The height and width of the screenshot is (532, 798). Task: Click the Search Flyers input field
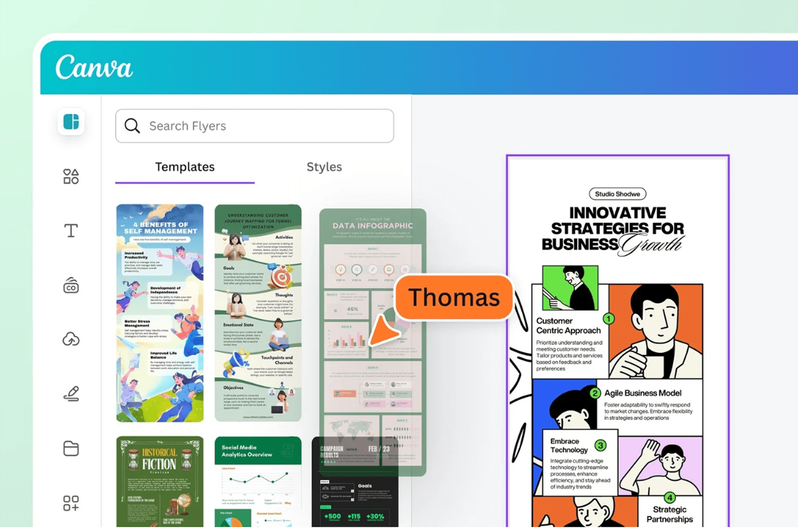click(254, 126)
